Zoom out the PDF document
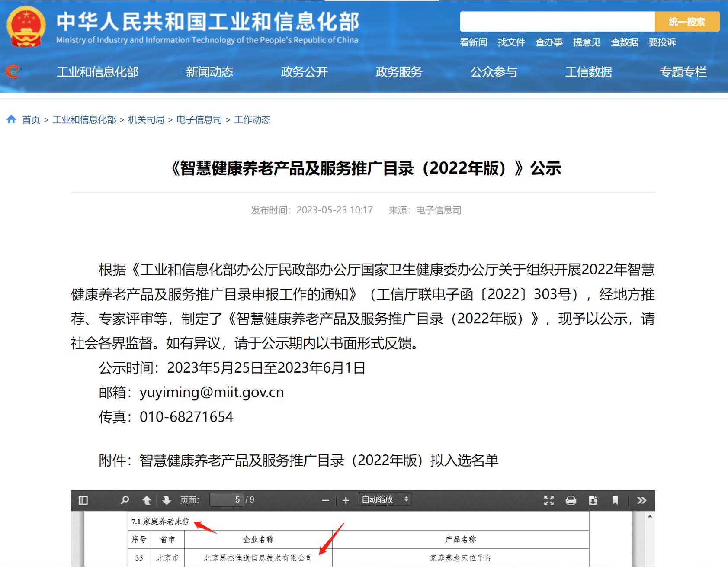 tap(326, 500)
